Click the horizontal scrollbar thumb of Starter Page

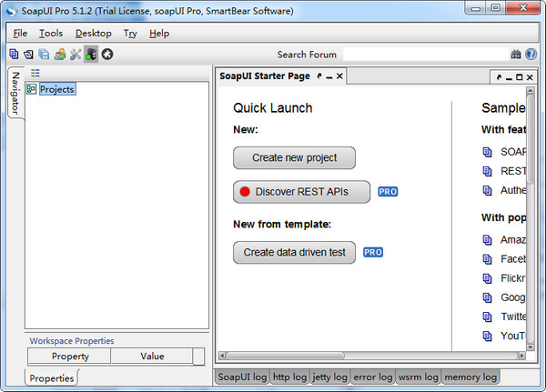coord(285,356)
